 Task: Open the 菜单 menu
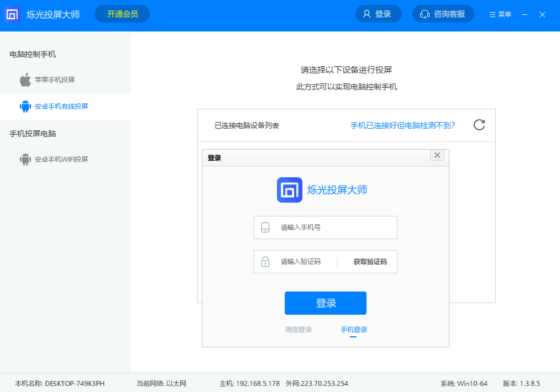[x=499, y=14]
